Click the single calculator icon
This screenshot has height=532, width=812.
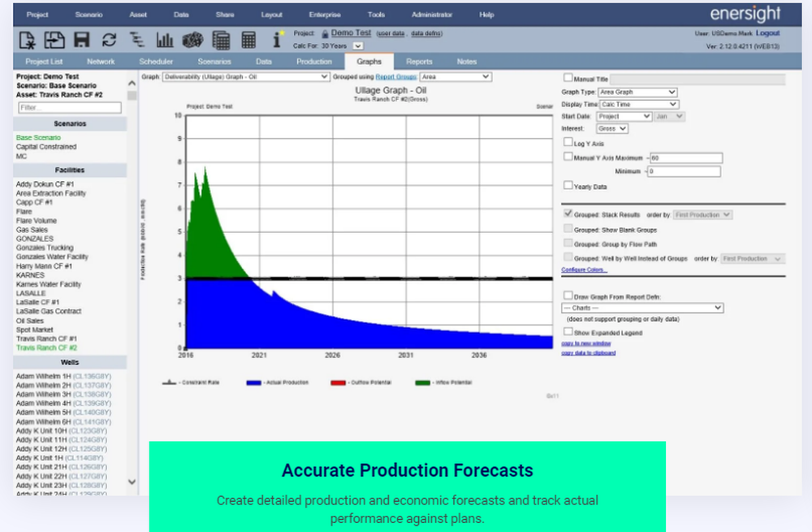(248, 40)
